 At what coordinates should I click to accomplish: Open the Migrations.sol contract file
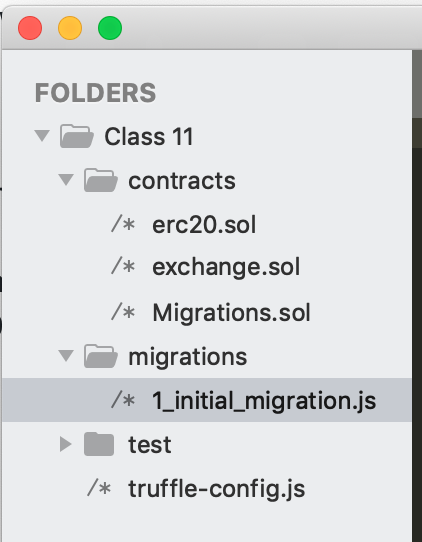pyautogui.click(x=231, y=313)
